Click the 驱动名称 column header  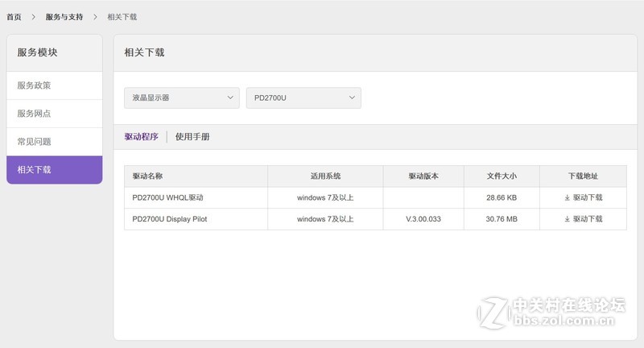[x=196, y=176]
